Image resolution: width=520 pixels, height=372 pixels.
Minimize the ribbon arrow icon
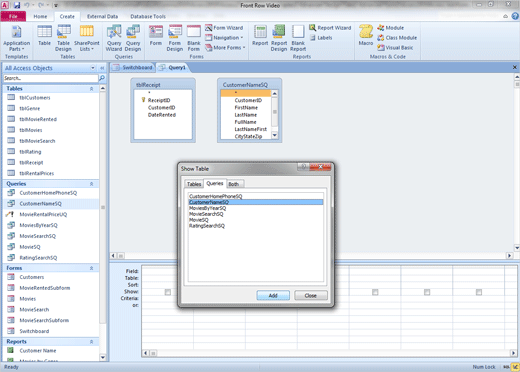[x=506, y=16]
